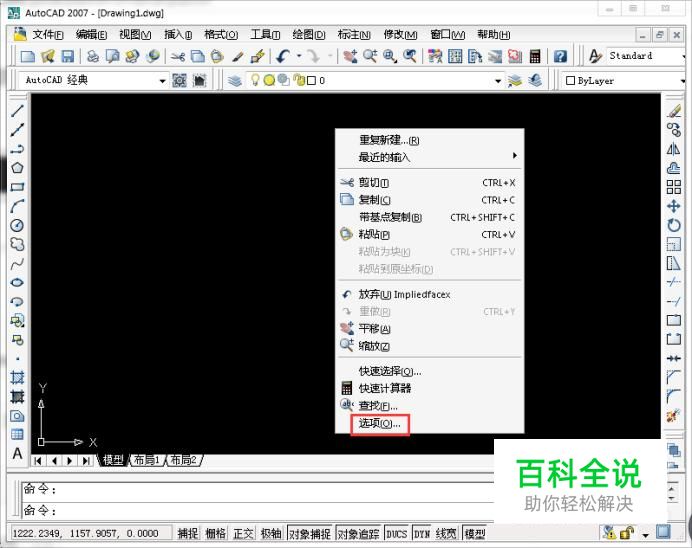Viewport: 692px width, 548px height.
Task: Select the Circle draw tool
Action: click(x=17, y=225)
